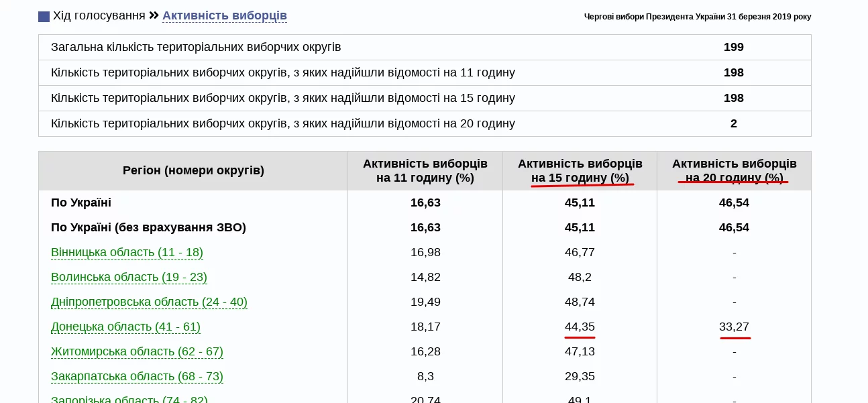Image resolution: width=868 pixels, height=403 pixels.
Task: Click the Регіон (номери округів) column header
Action: (193, 170)
